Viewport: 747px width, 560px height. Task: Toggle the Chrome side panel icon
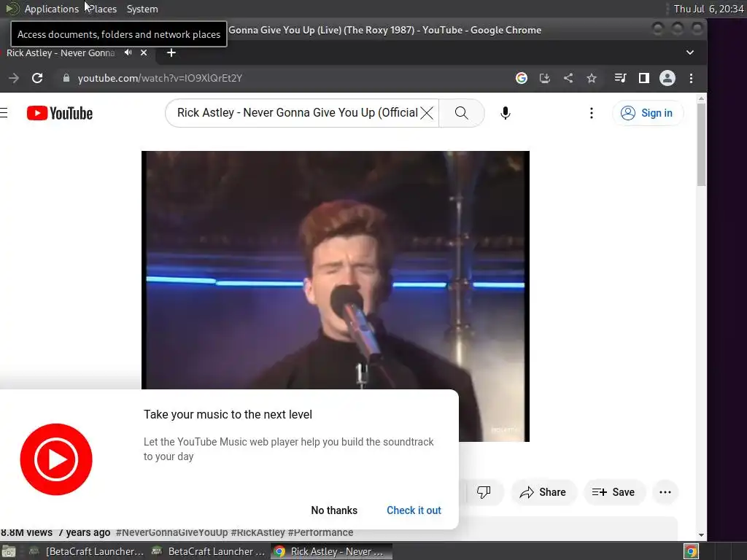click(x=643, y=78)
